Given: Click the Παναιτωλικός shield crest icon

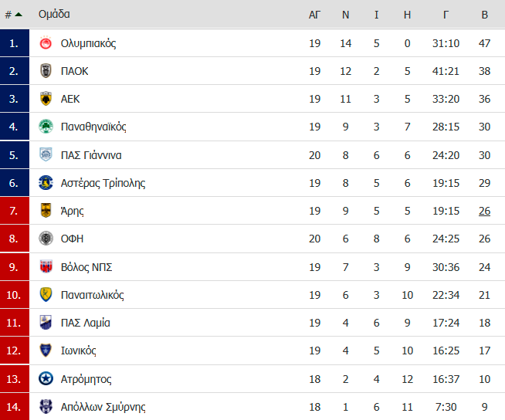Looking at the screenshot, I should tap(46, 294).
